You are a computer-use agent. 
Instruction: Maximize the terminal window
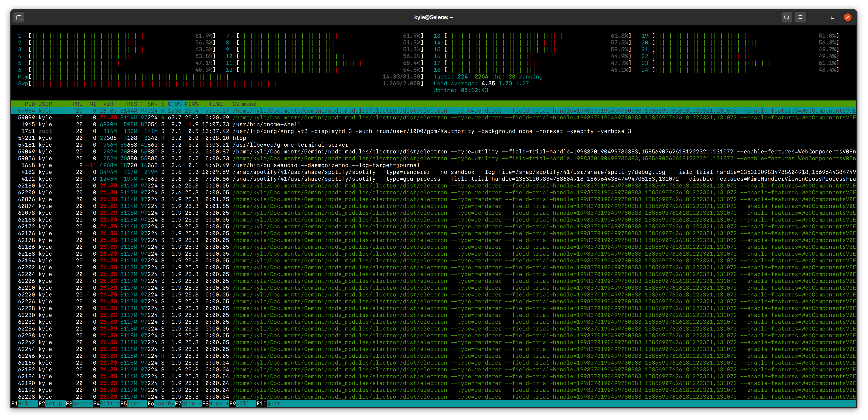[x=832, y=17]
